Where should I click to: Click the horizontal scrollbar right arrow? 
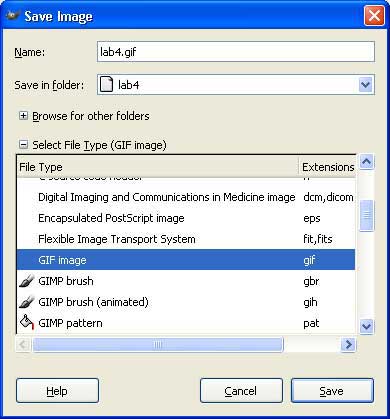348,344
